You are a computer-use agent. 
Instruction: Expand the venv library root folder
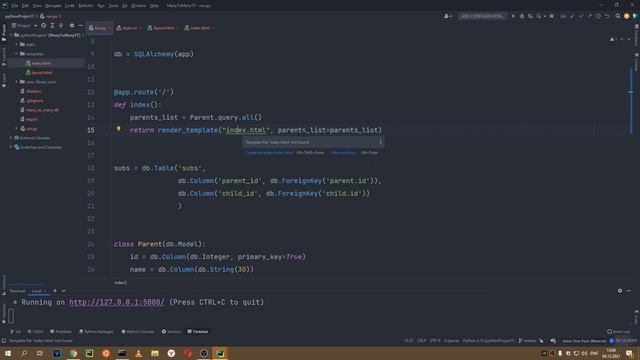pos(17,82)
